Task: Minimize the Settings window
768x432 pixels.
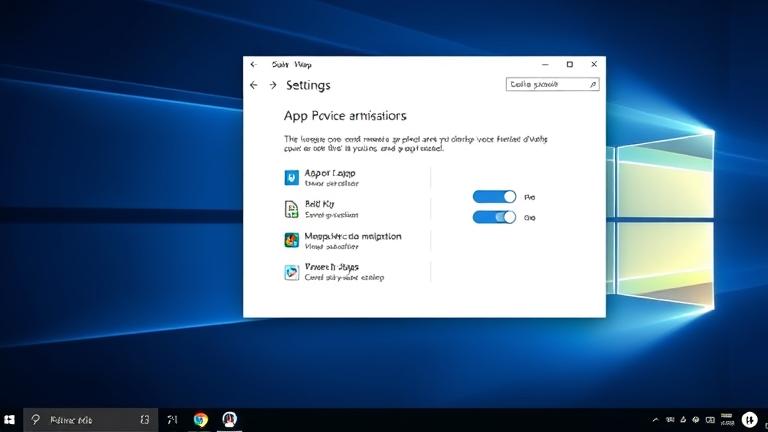Action: tap(545, 64)
